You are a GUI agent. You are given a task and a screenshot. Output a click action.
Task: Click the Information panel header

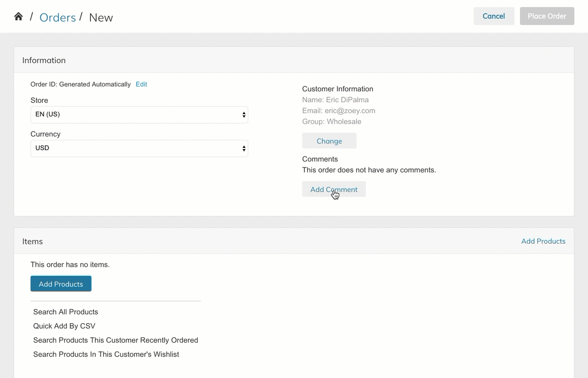point(44,60)
